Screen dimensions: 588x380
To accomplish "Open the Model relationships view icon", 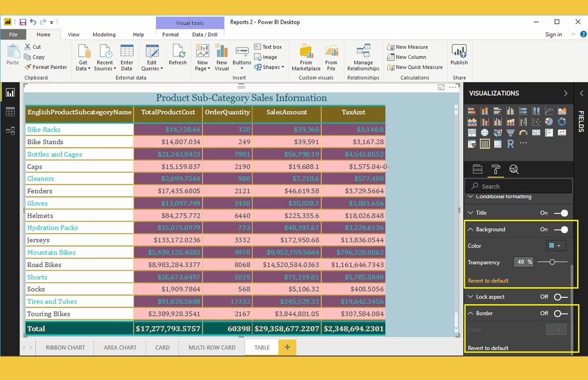I will pos(10,131).
